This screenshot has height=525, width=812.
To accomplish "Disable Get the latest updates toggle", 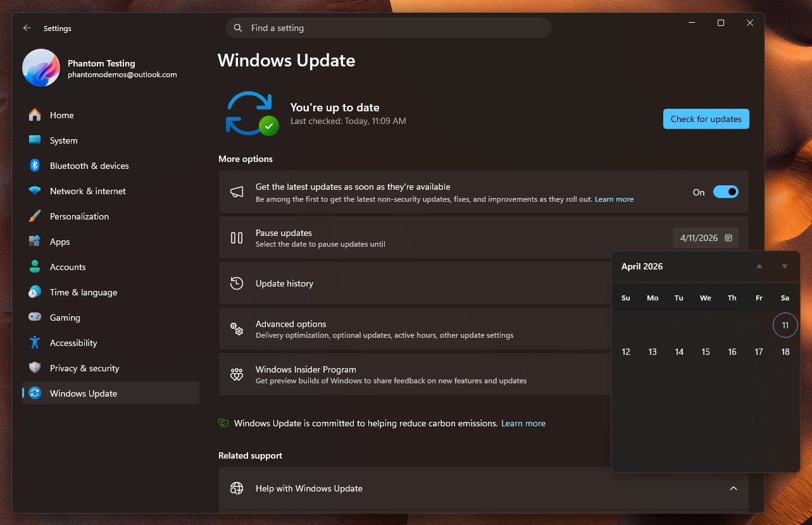I will pos(726,191).
